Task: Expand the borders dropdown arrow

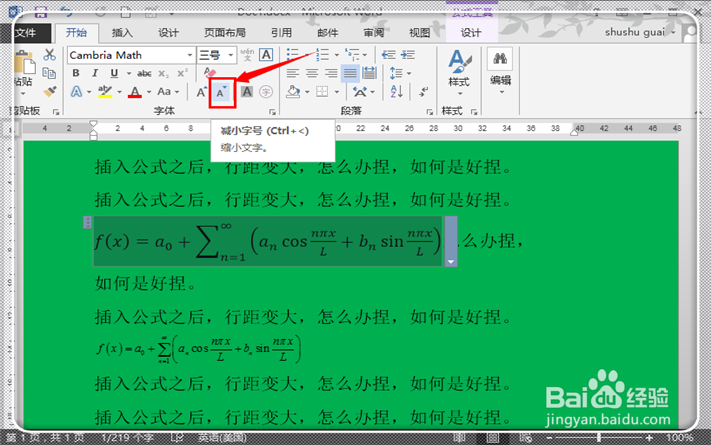Action: point(336,92)
